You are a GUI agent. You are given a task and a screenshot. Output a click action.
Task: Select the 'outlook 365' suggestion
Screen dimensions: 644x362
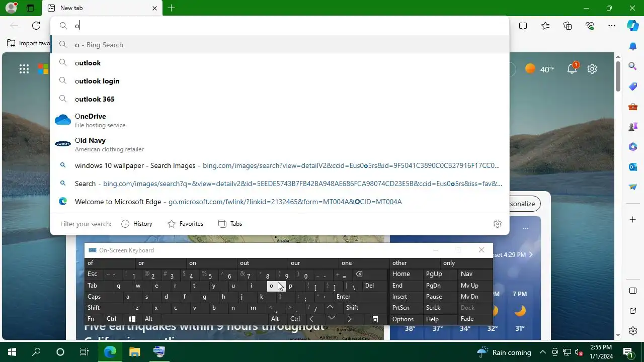coord(280,99)
